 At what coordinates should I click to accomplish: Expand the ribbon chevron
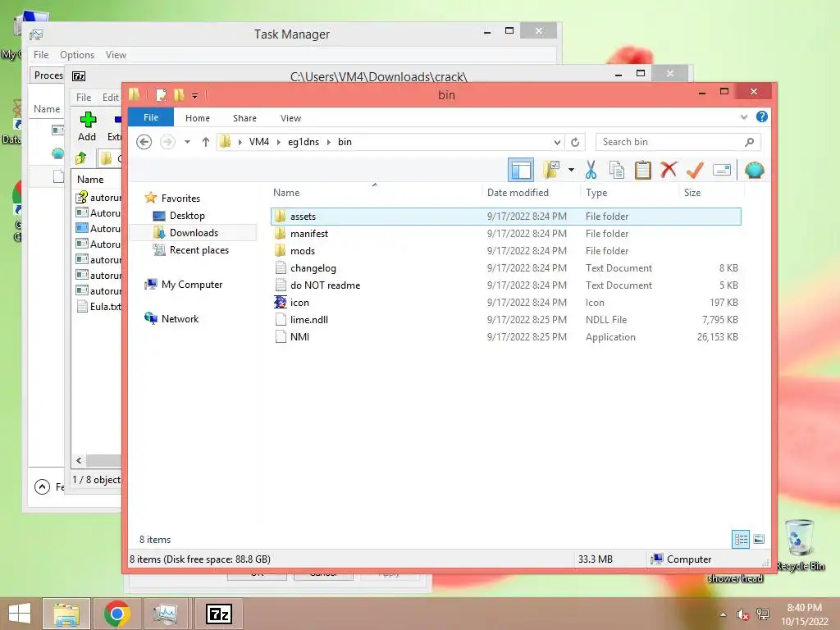coord(744,116)
